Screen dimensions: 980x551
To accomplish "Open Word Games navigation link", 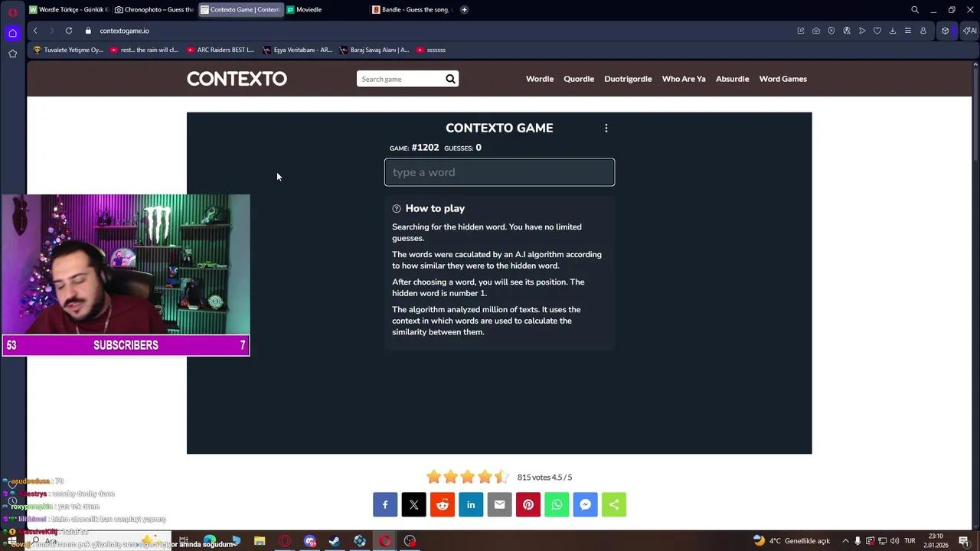I will [x=783, y=79].
